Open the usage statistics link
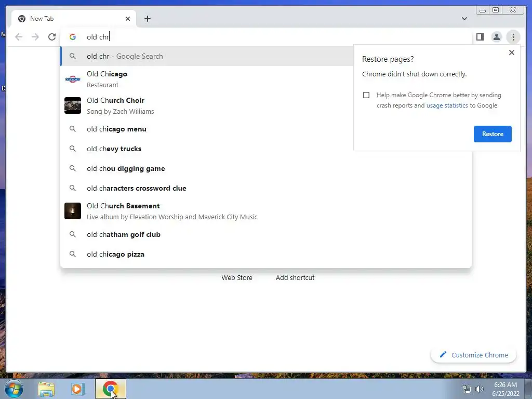The width and height of the screenshot is (532, 399). point(447,105)
